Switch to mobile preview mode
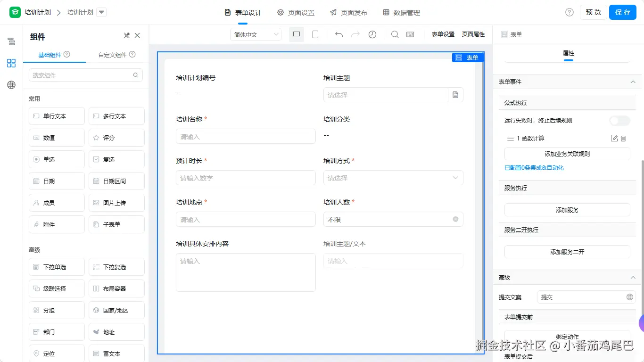644x362 pixels. (x=315, y=34)
